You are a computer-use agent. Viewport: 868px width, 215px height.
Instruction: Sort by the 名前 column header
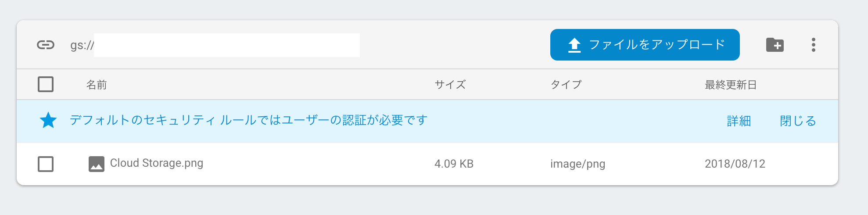(97, 85)
